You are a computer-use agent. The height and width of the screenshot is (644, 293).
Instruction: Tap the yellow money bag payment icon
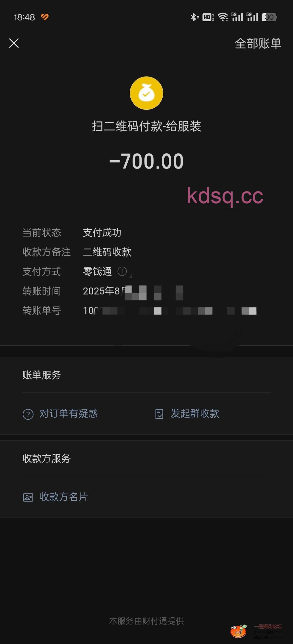(146, 93)
